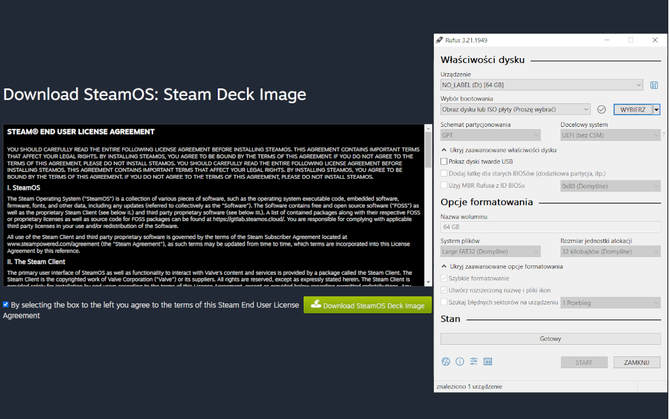Toggle Dodaj łatkę dla starych BIOSów checkbox
The width and height of the screenshot is (670, 419).
[x=444, y=173]
